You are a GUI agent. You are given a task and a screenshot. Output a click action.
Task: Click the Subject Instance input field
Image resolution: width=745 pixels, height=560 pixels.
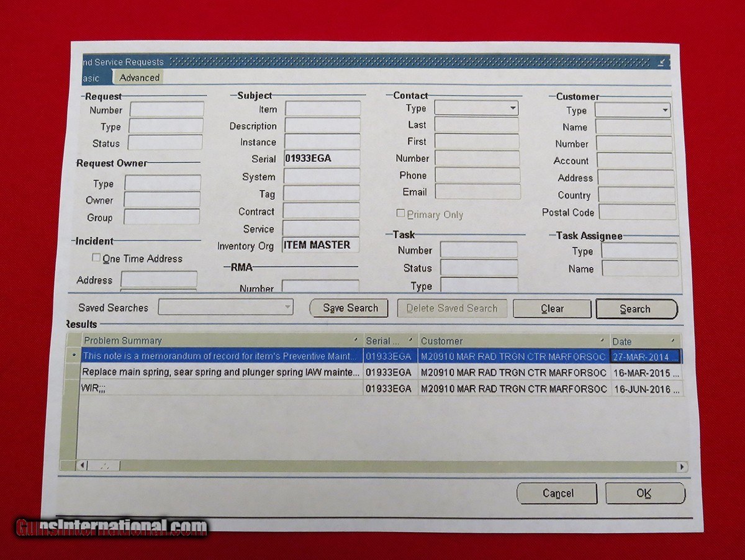pyautogui.click(x=322, y=141)
